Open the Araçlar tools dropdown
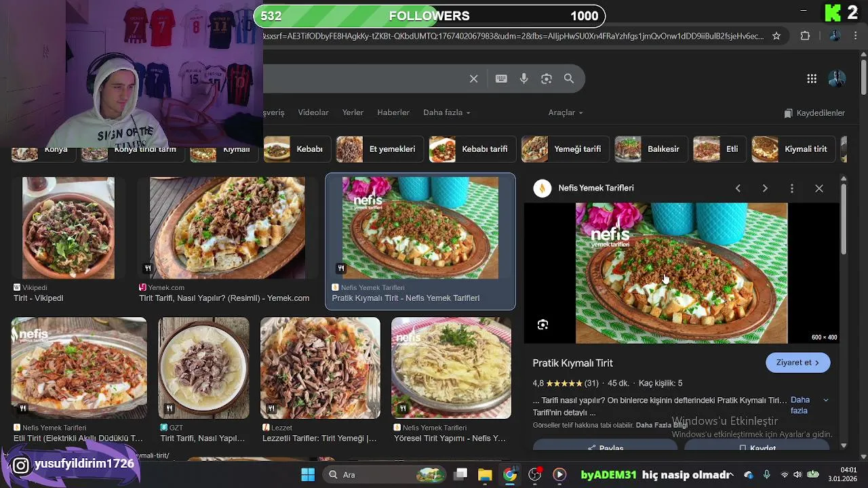 pyautogui.click(x=566, y=113)
